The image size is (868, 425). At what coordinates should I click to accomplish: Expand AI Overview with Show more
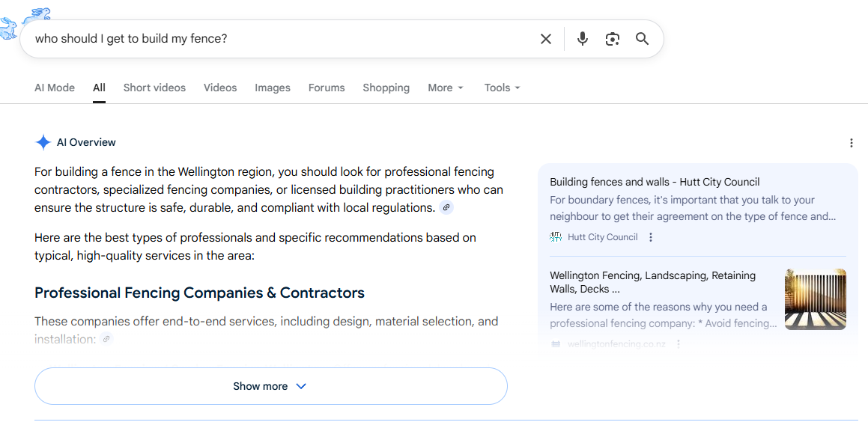pos(270,386)
